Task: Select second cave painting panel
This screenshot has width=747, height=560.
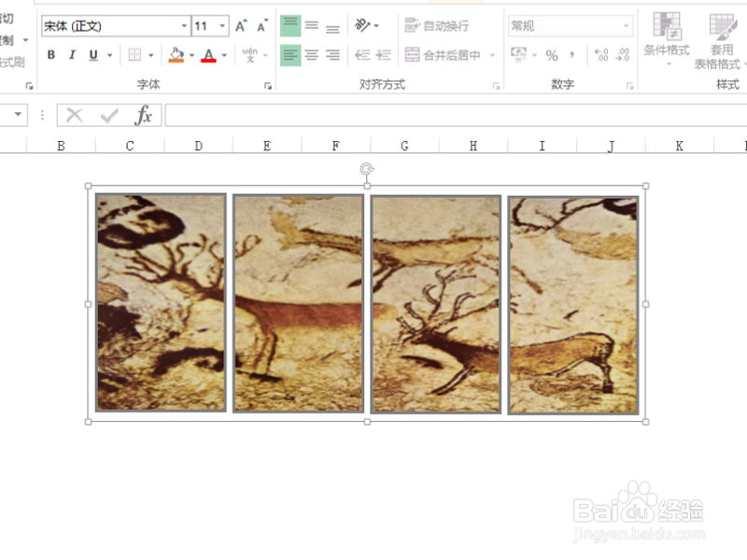Action: pos(298,303)
